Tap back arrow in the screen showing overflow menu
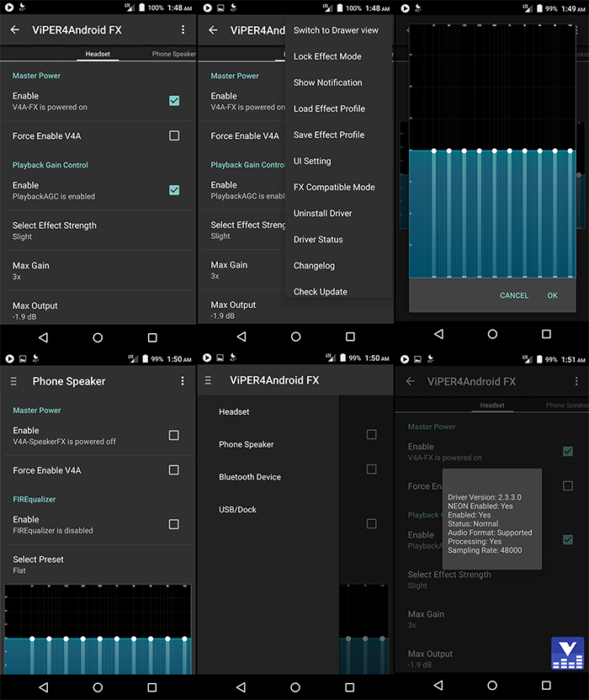 click(214, 30)
